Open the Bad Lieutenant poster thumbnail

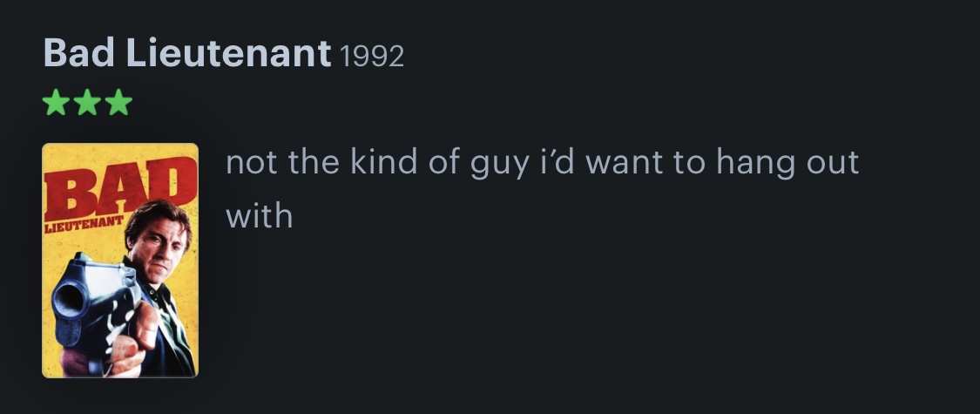tap(120, 260)
